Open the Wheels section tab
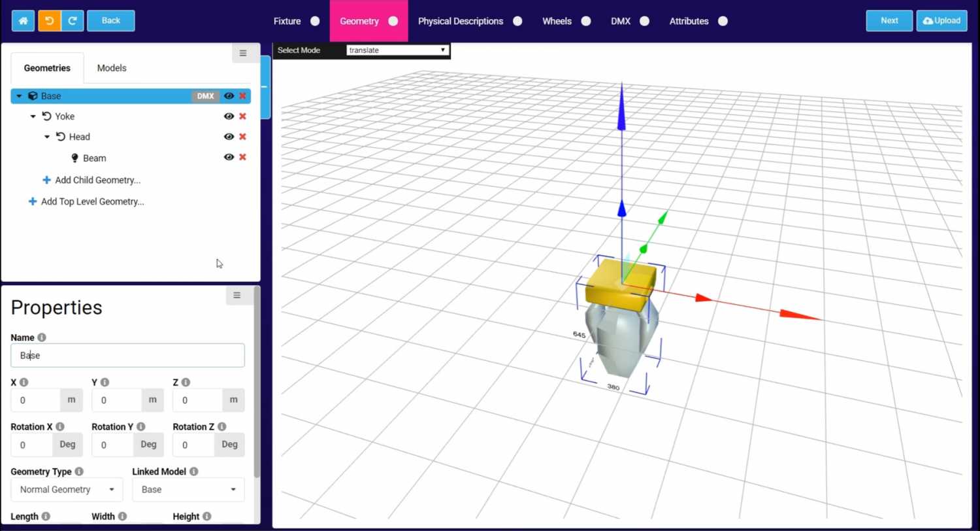This screenshot has height=531, width=980. pos(557,20)
